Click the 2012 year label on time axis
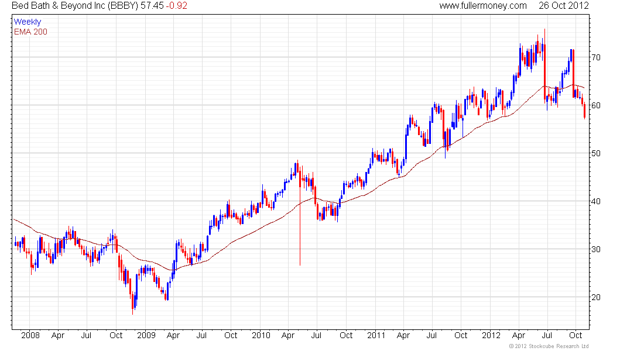644x351 pixels. coord(491,335)
